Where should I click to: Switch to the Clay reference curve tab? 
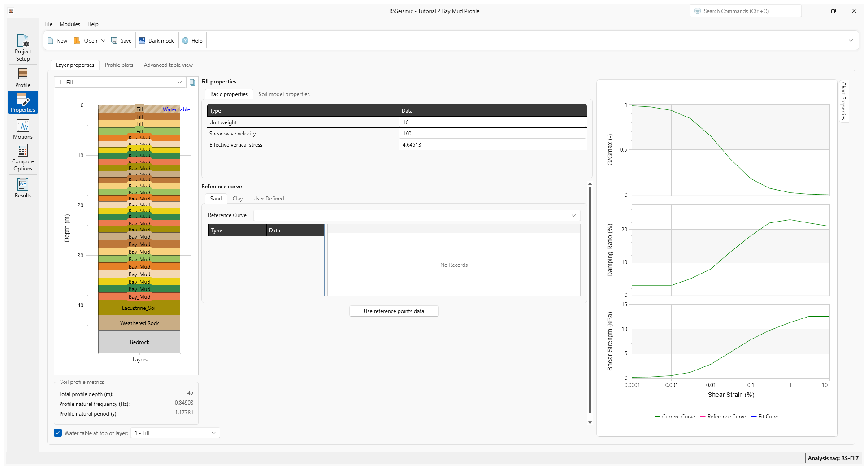click(238, 199)
